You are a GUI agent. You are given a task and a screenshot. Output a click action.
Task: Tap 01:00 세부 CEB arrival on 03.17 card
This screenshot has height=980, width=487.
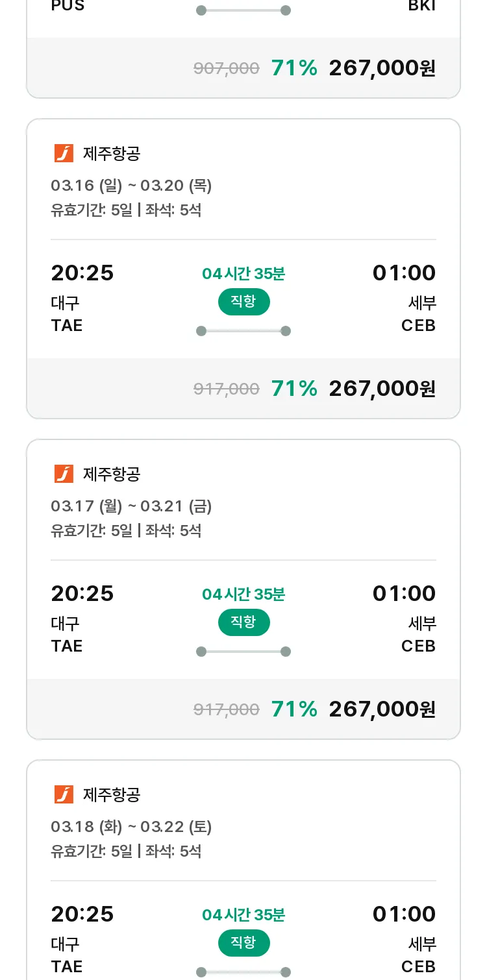tap(404, 619)
